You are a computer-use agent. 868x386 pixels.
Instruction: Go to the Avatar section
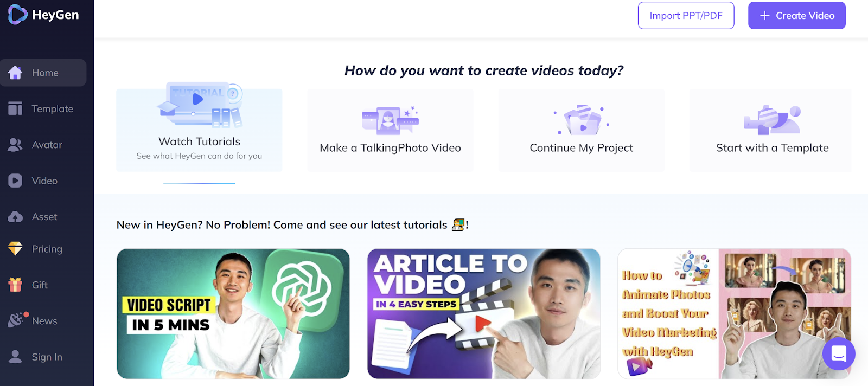point(43,145)
